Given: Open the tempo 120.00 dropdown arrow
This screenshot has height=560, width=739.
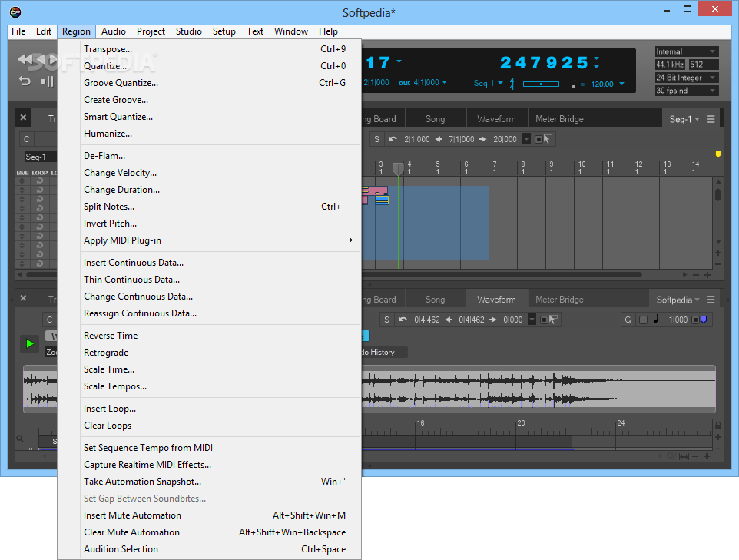Looking at the screenshot, I should pos(621,84).
